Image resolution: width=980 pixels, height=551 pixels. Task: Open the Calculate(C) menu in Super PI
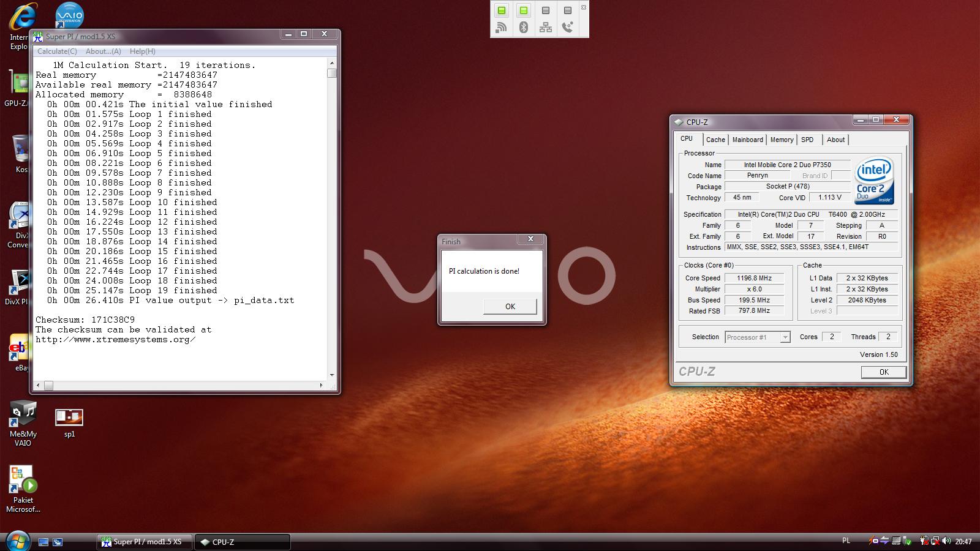[57, 51]
